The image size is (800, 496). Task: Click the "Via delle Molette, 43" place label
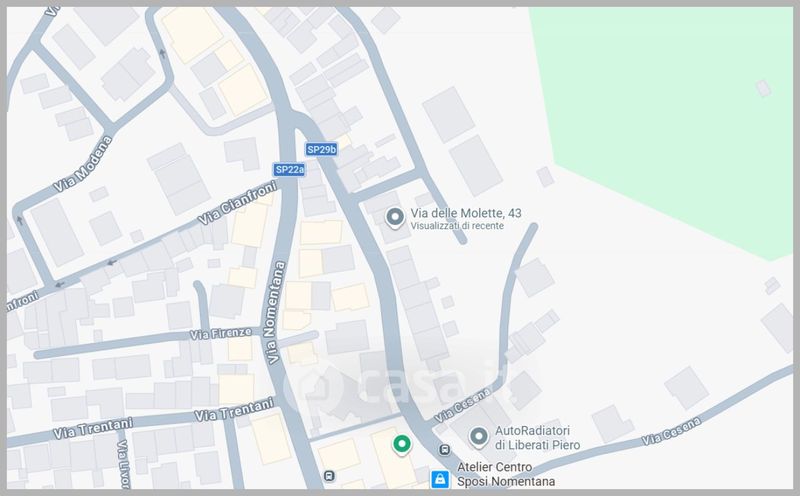pos(466,213)
